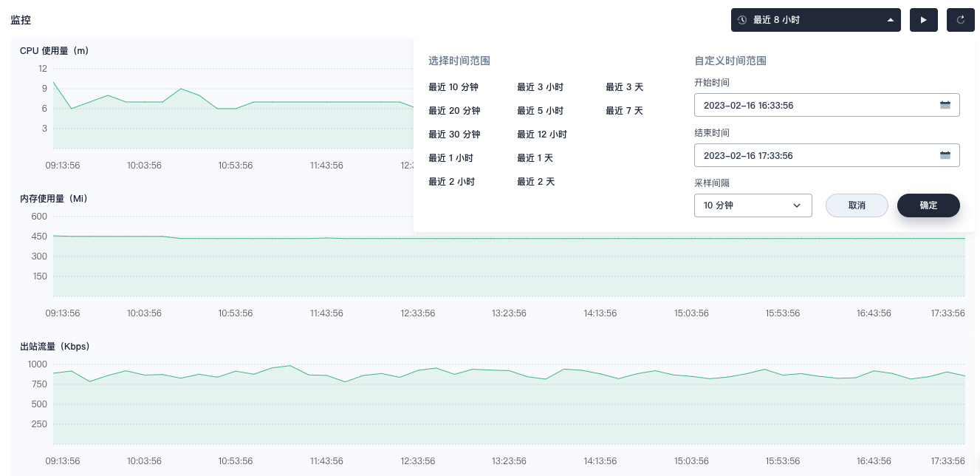Select 最近 12 小时 time range
The width and height of the screenshot is (980, 476).
pos(542,135)
